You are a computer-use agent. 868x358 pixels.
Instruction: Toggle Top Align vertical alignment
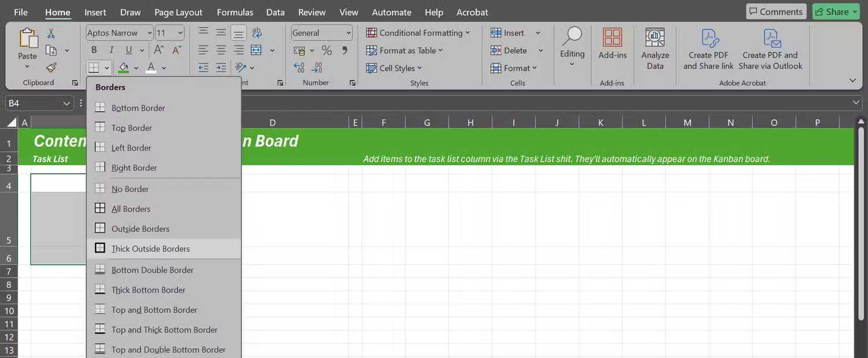pos(203,32)
